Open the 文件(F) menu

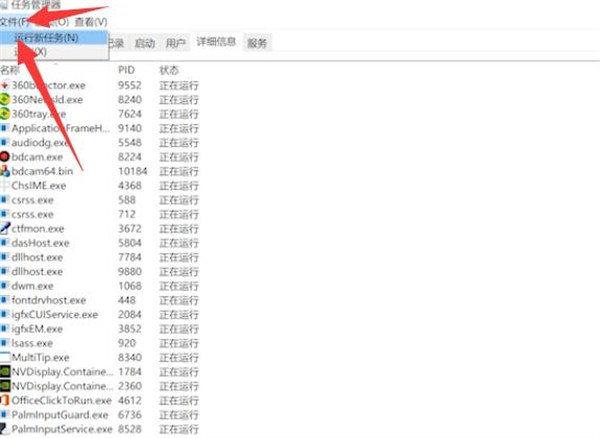pos(15,21)
